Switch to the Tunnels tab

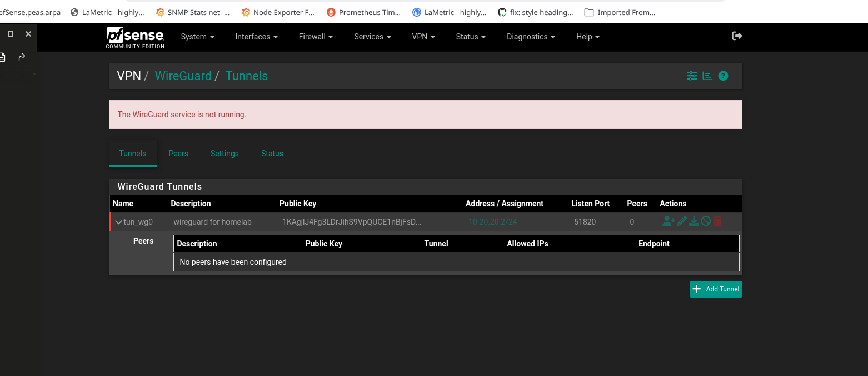[x=133, y=154]
